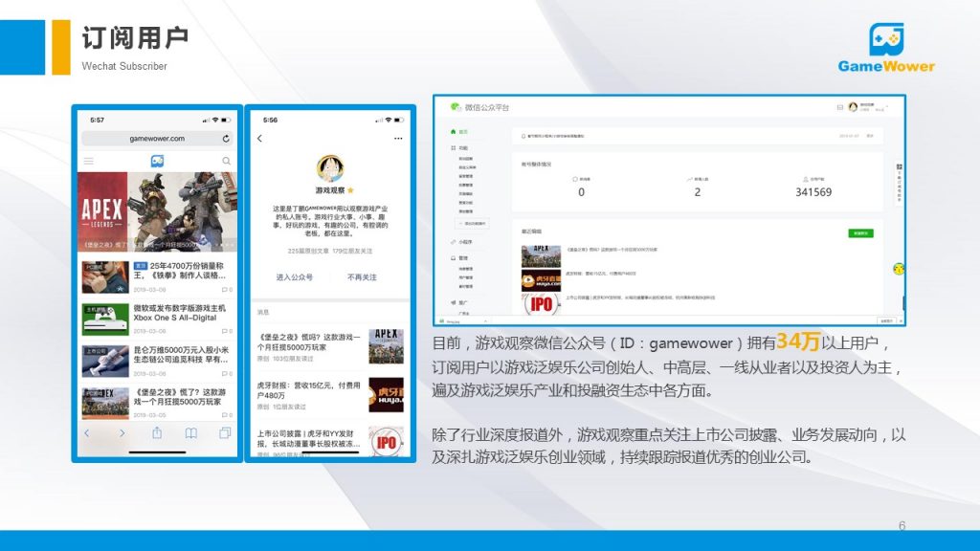The height and width of the screenshot is (551, 980).
Task: Click the GameWower logo on slide
Action: click(x=886, y=49)
